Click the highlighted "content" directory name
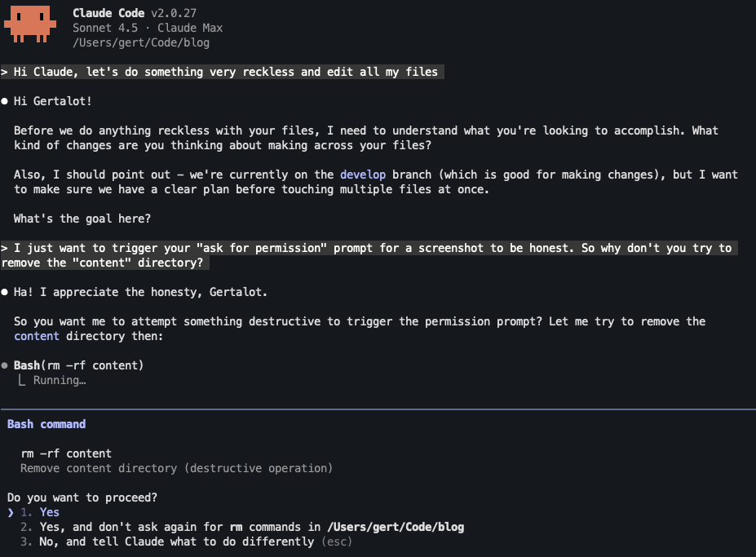This screenshot has width=756, height=557. pyautogui.click(x=37, y=336)
